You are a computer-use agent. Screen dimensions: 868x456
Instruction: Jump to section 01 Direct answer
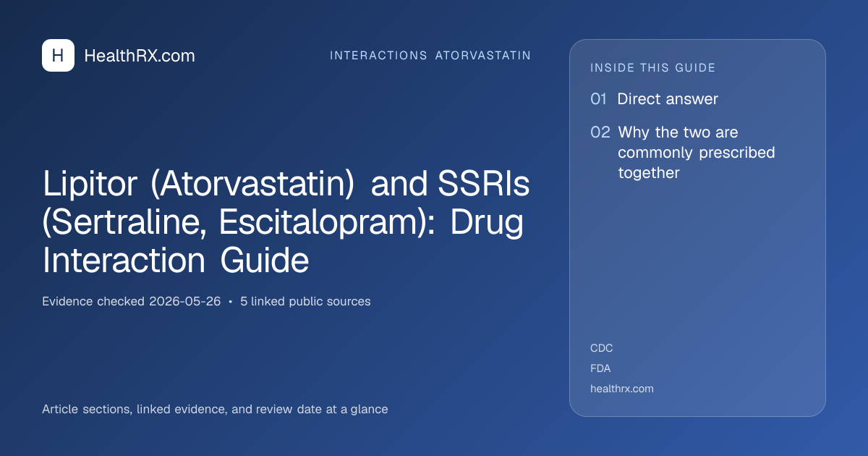655,99
